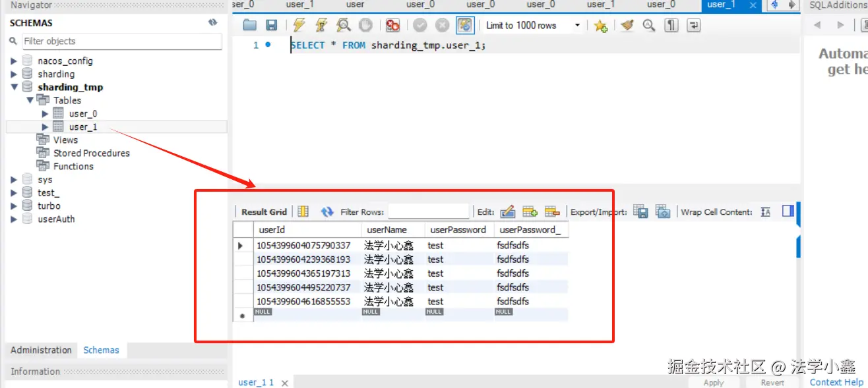The height and width of the screenshot is (388, 868).
Task: Toggle the result side panel icon
Action: (x=788, y=211)
